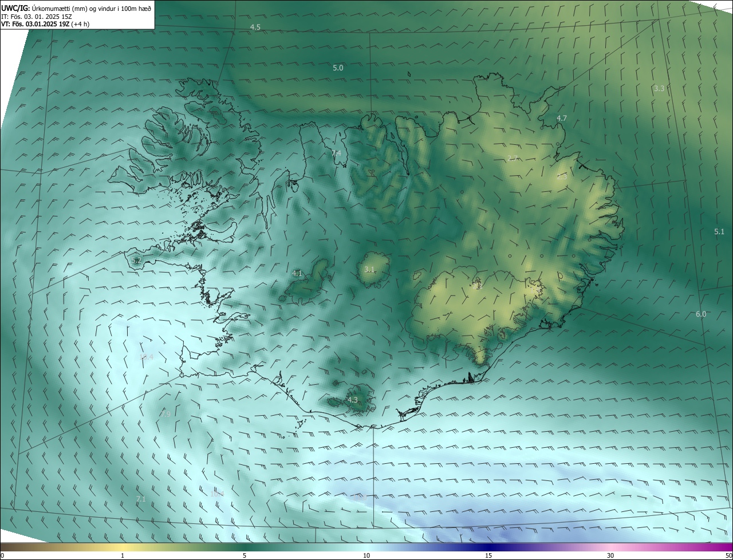Click the 4.7 value label in northeast Iceland
This screenshot has width=733, height=560.
[x=562, y=118]
